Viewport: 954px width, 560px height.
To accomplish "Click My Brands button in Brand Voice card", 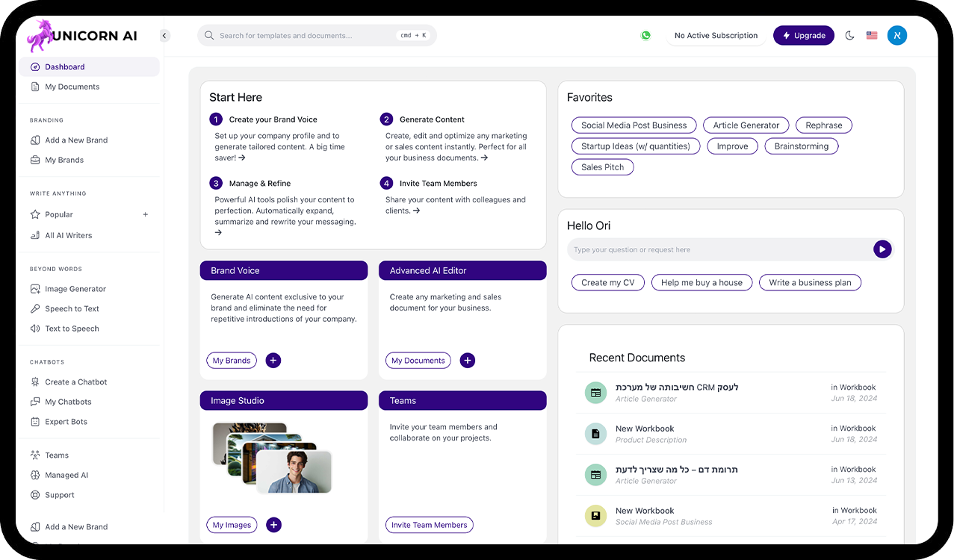I will point(232,361).
